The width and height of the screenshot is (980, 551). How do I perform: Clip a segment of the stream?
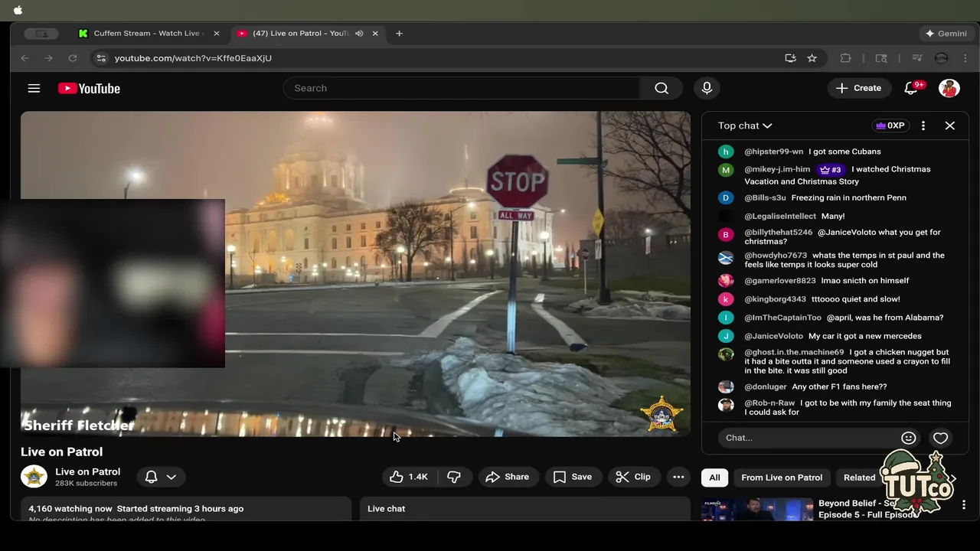point(633,477)
